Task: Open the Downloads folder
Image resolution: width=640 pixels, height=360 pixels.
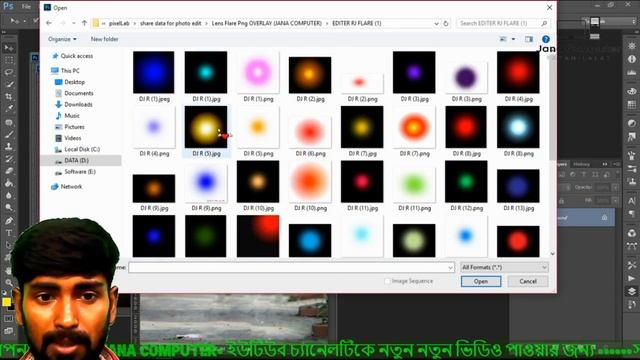Action: pos(78,104)
